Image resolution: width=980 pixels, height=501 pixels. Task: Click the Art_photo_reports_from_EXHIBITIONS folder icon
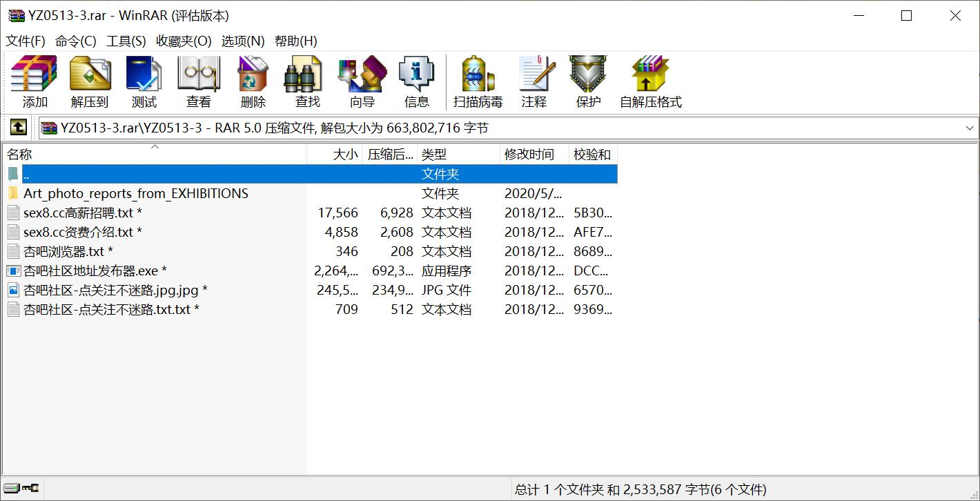[13, 193]
